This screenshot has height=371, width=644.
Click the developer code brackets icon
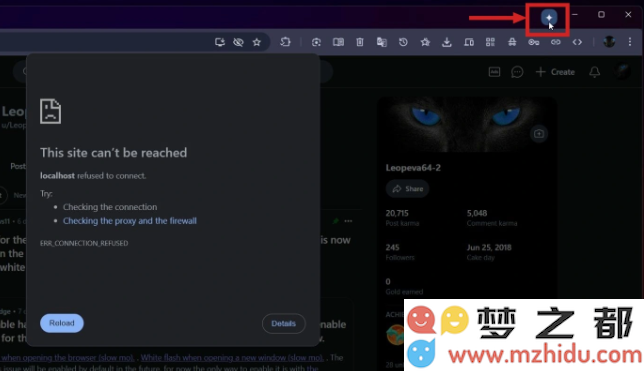pos(577,42)
